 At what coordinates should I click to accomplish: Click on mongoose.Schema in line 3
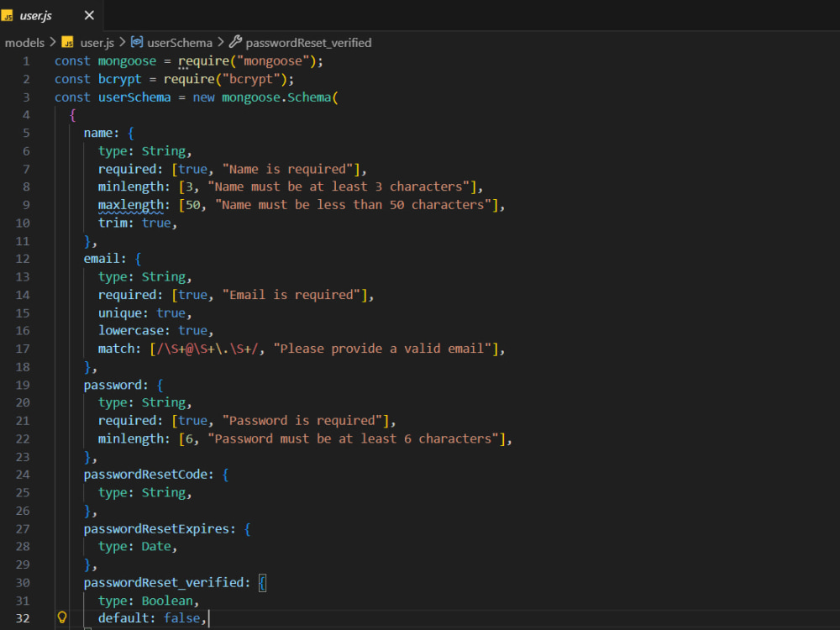276,97
